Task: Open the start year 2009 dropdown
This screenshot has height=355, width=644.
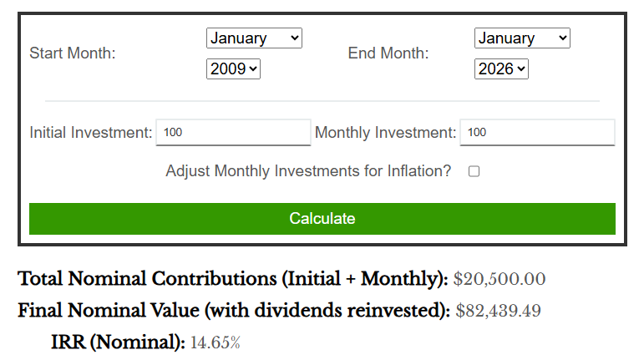Action: (233, 69)
